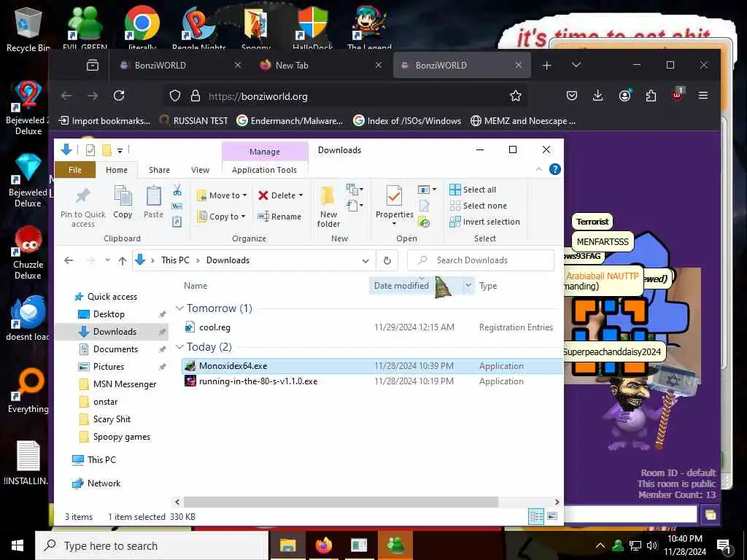Open address bar history dropdown in Explorer
Screen dimensions: 747x560
tap(365, 260)
